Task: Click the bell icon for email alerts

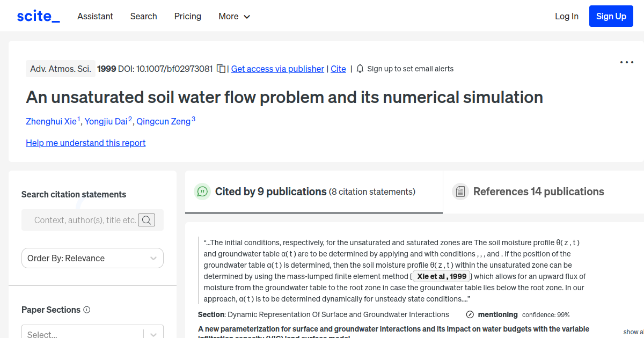Action: (x=360, y=69)
